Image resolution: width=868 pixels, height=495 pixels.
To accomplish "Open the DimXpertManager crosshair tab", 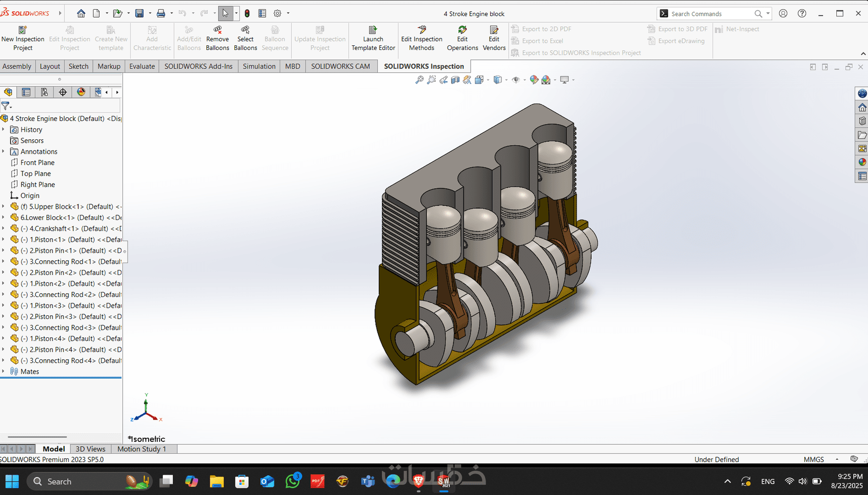I will point(63,92).
